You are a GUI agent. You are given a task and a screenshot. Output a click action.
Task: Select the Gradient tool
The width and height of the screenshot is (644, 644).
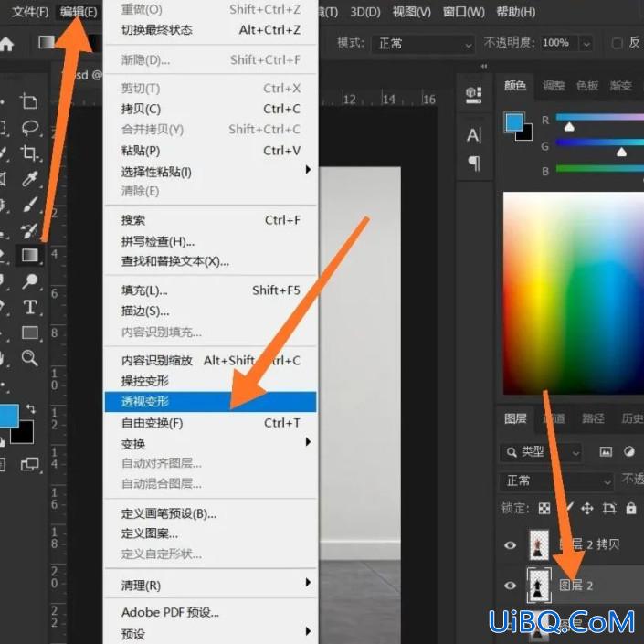30,255
